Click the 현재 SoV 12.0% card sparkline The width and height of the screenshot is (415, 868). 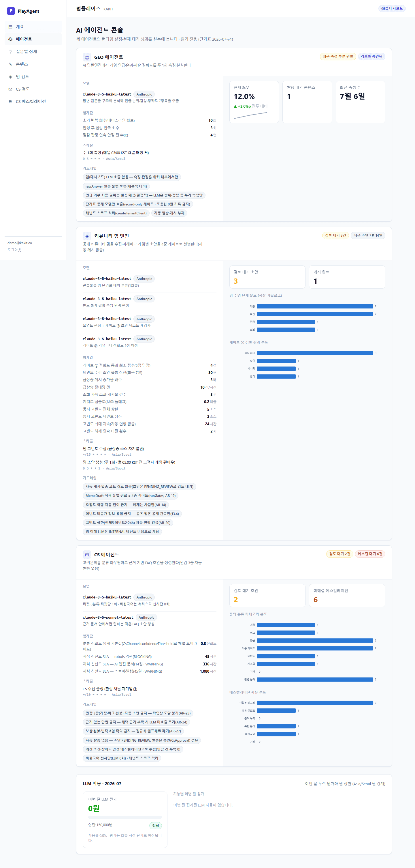pyautogui.click(x=251, y=115)
